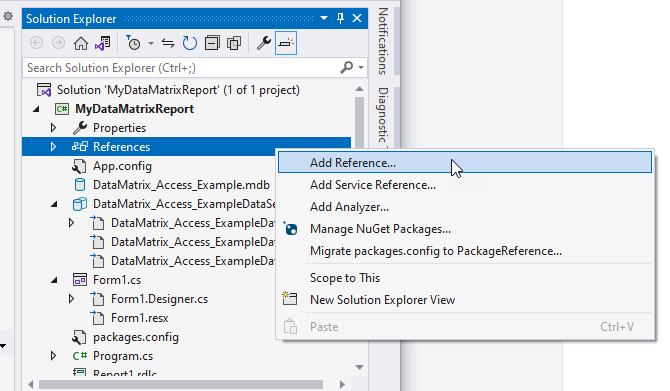Expand first DataMatrix_Access_ExampleDataSet child file
The image size is (670, 391).
[x=71, y=223]
